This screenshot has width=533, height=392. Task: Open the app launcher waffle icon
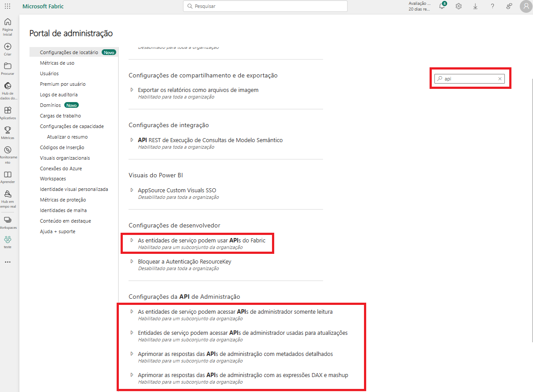tap(7, 6)
